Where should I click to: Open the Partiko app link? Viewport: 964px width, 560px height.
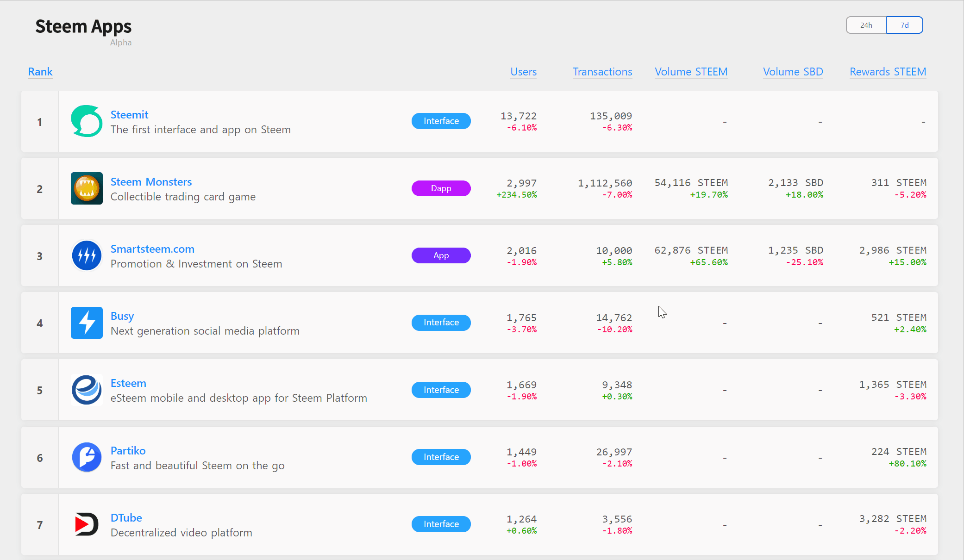tap(128, 450)
